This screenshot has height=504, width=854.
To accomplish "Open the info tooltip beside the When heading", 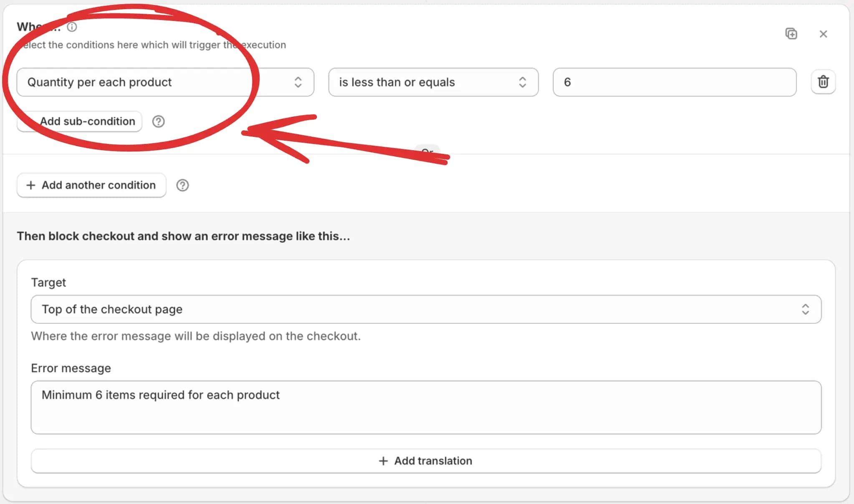I will 73,27.
